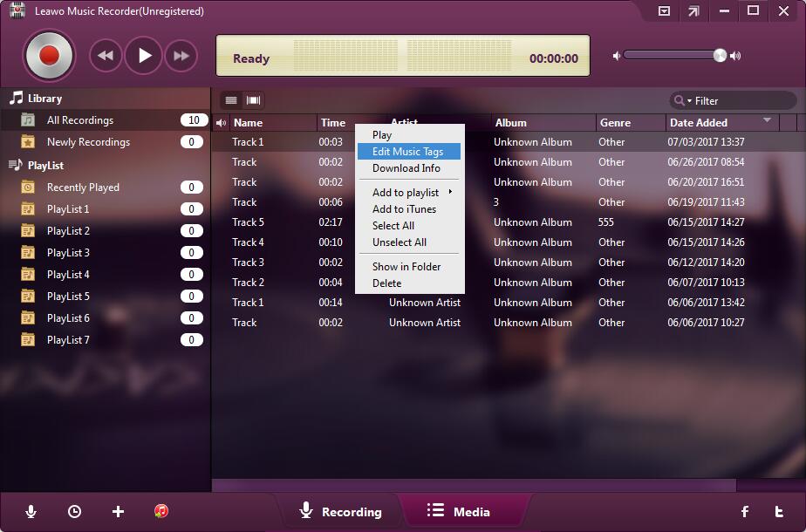Switch to the Recording tab
This screenshot has width=806, height=532.
click(x=340, y=512)
